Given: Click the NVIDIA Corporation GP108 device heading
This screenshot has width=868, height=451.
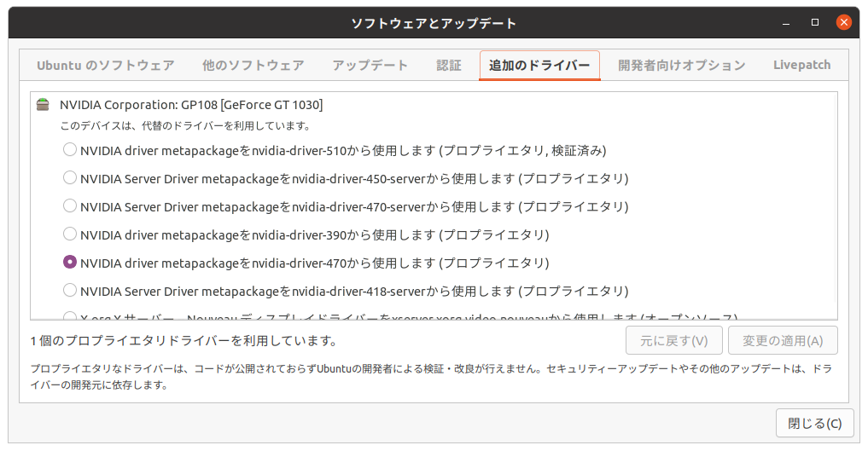Looking at the screenshot, I should (x=191, y=105).
